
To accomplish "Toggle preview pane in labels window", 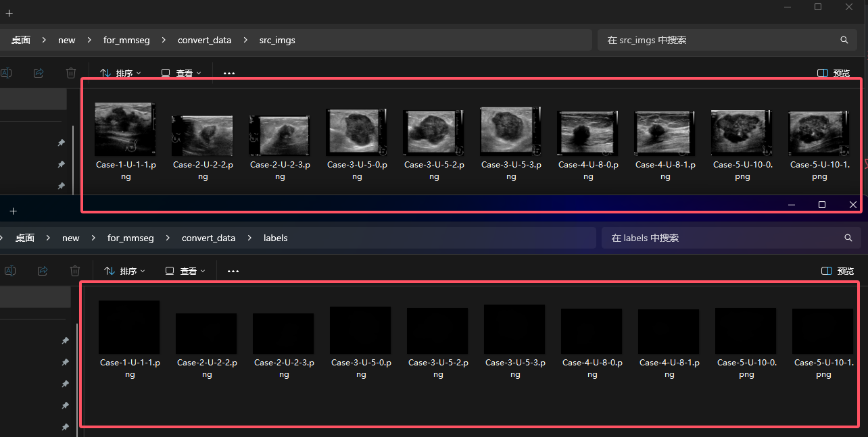I will click(x=837, y=271).
